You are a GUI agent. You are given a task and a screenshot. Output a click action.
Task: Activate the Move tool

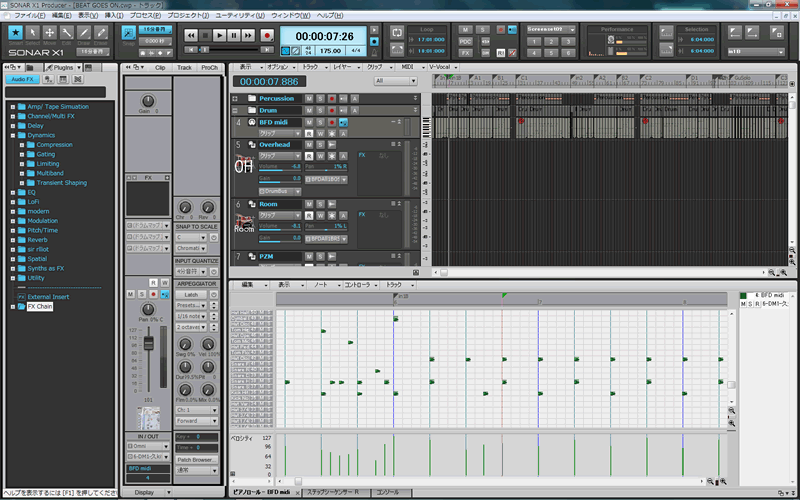tap(49, 33)
